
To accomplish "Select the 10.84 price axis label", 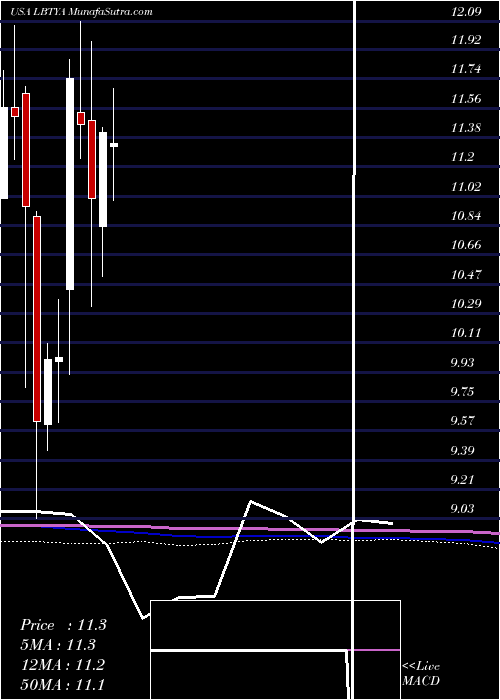I will [x=466, y=216].
